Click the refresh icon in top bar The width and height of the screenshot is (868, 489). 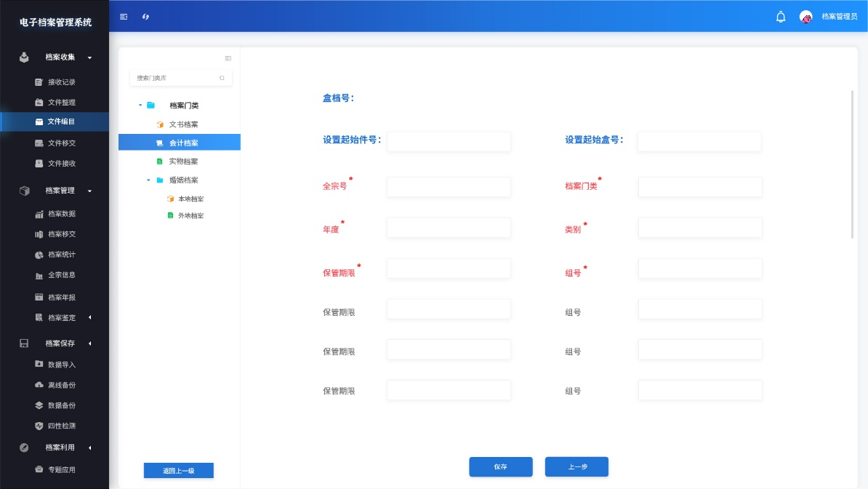145,17
